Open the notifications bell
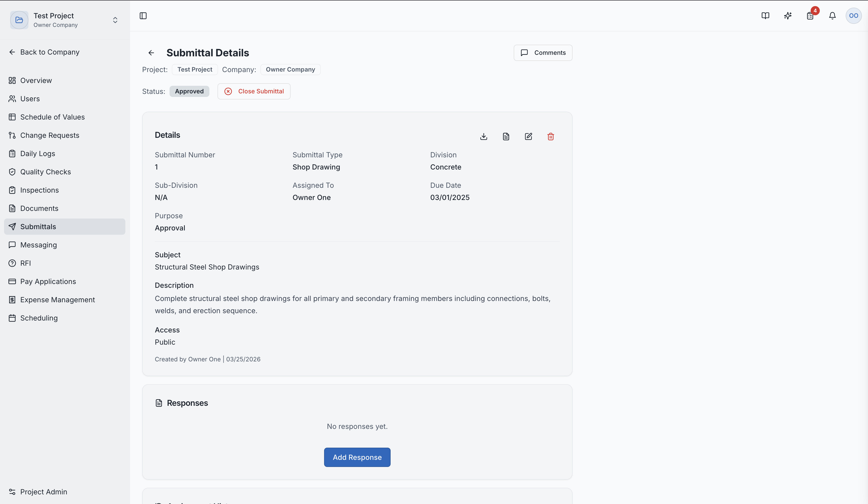The width and height of the screenshot is (868, 504). (832, 16)
